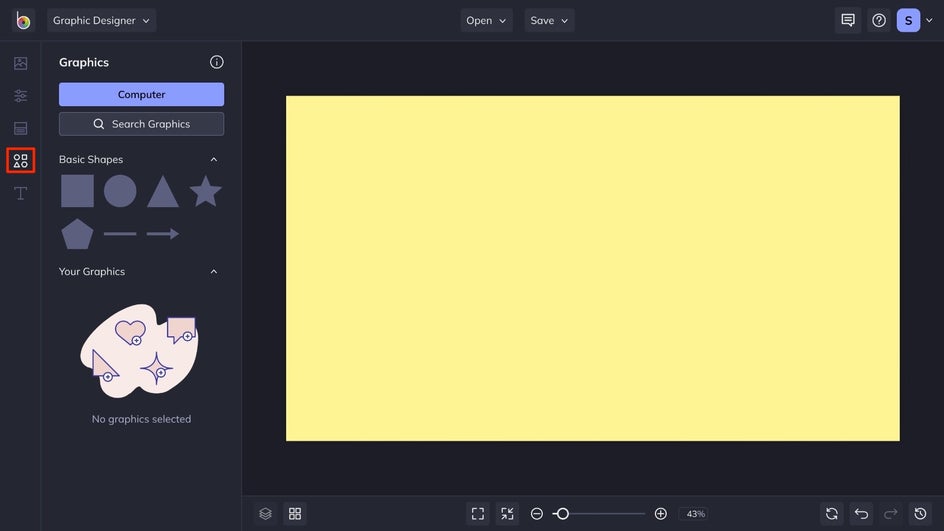
Task: Collapse the Your Graphics section
Action: pos(214,272)
